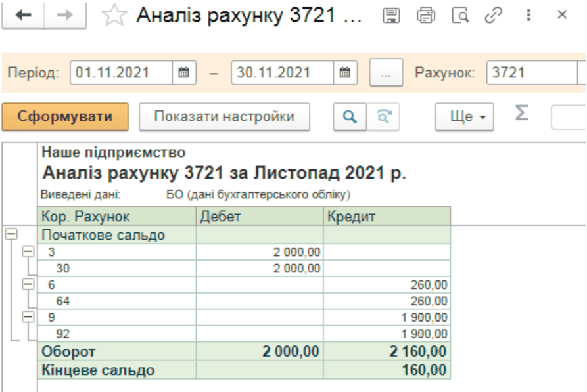Select the sub-account 30 row label
The width and height of the screenshot is (587, 392).
(63, 268)
